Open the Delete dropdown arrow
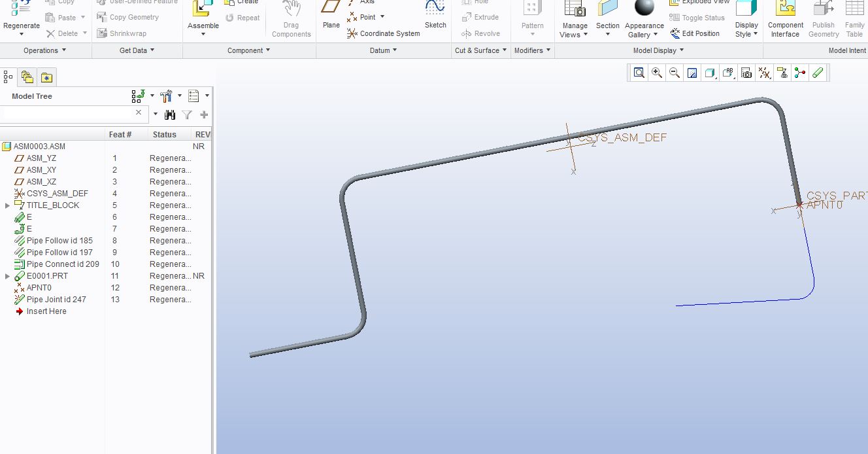Image resolution: width=868 pixels, height=454 pixels. (x=84, y=34)
